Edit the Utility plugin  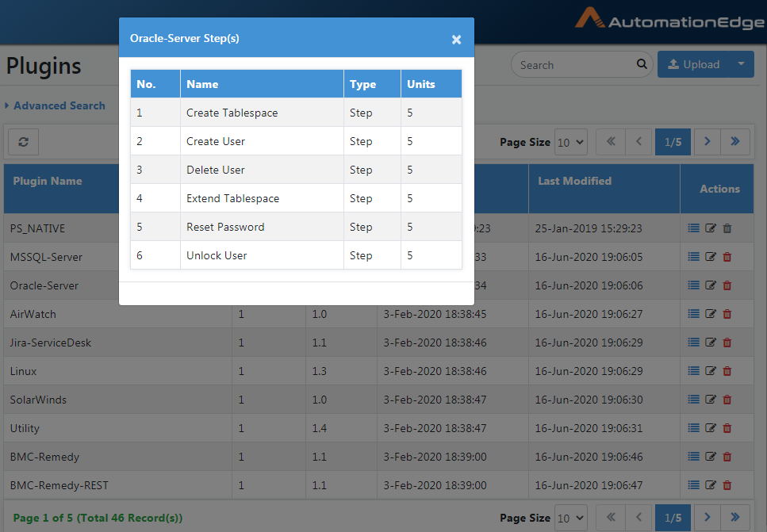(710, 428)
